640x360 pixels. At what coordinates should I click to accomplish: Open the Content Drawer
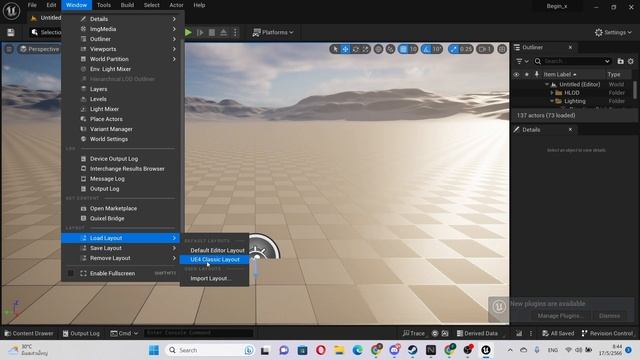coord(29,333)
